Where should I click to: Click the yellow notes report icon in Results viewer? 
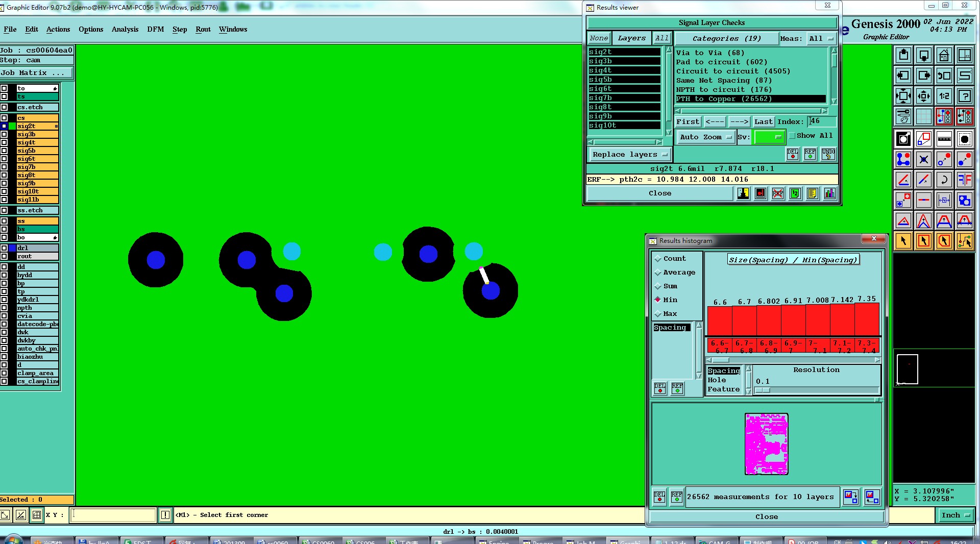click(813, 193)
